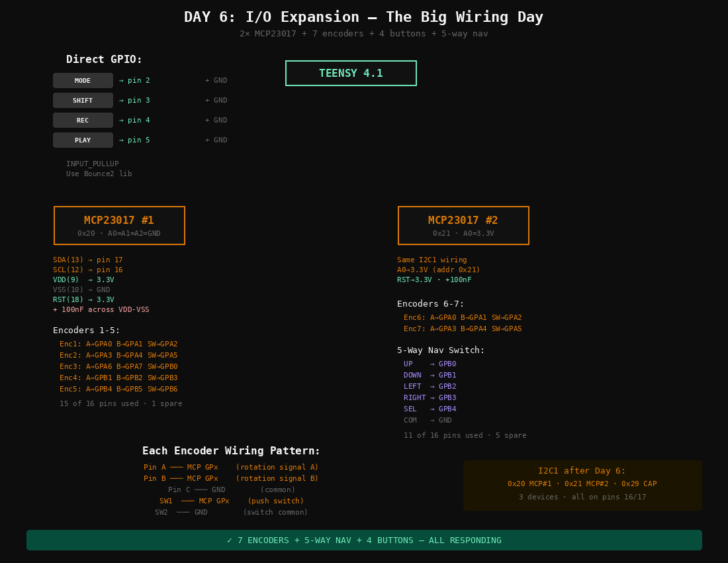This screenshot has height=563, width=728.
Task: Click 'VDD(9) → 3.3V' line
Action: 83,280
